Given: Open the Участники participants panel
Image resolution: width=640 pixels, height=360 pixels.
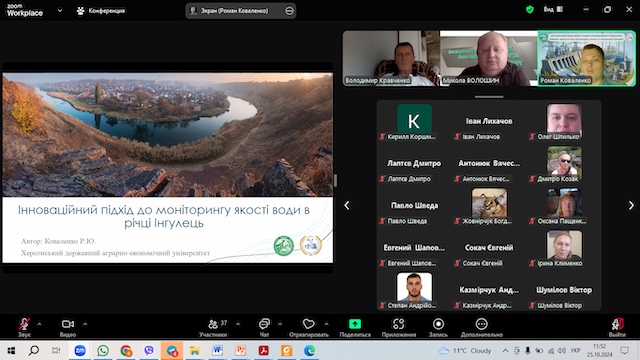Looking at the screenshot, I should point(213,327).
